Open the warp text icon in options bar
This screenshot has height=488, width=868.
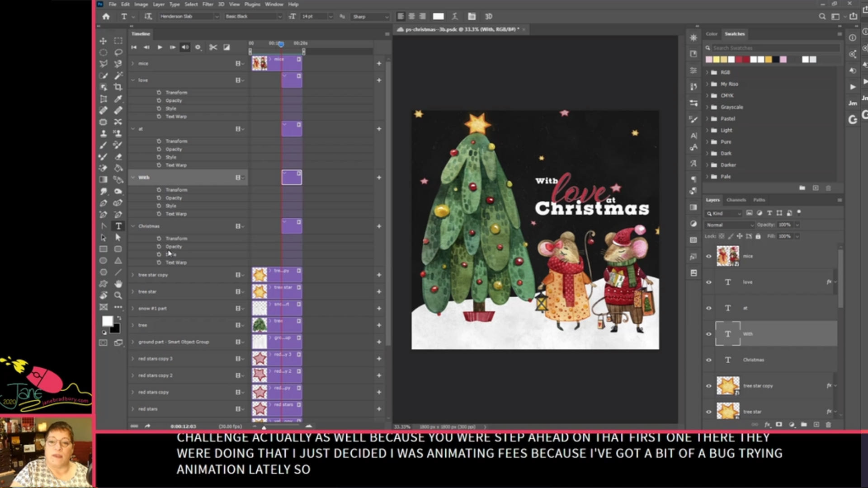pos(455,16)
